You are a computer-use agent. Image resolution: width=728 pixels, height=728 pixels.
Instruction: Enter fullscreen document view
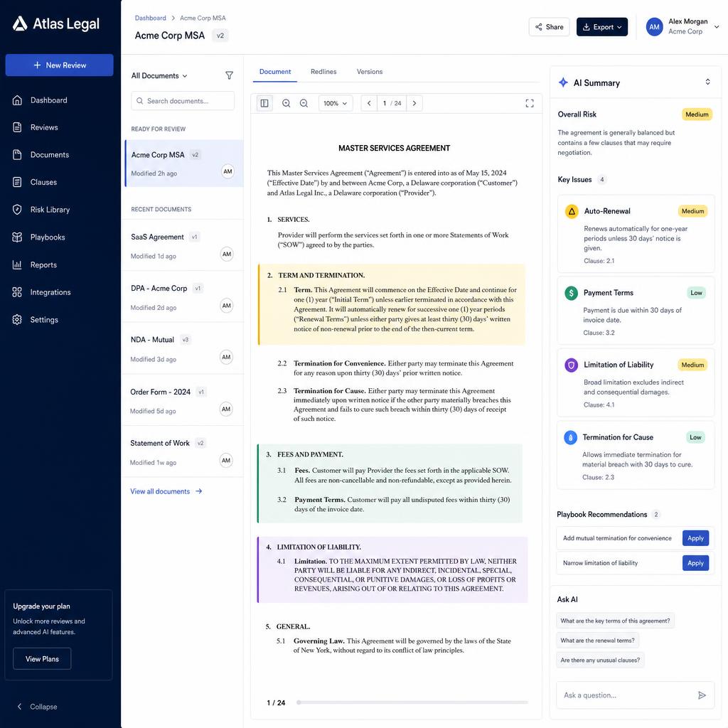(529, 103)
